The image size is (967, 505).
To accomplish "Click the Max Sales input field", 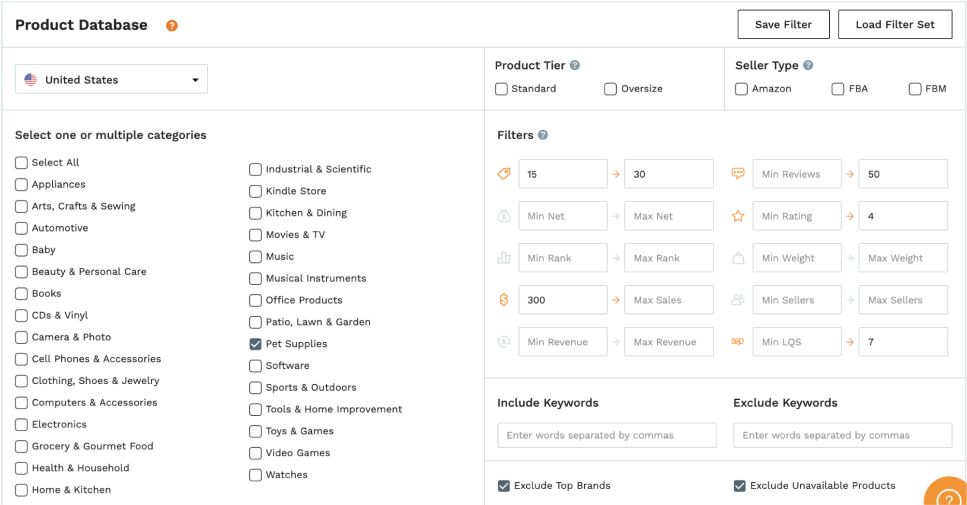I will 669,300.
